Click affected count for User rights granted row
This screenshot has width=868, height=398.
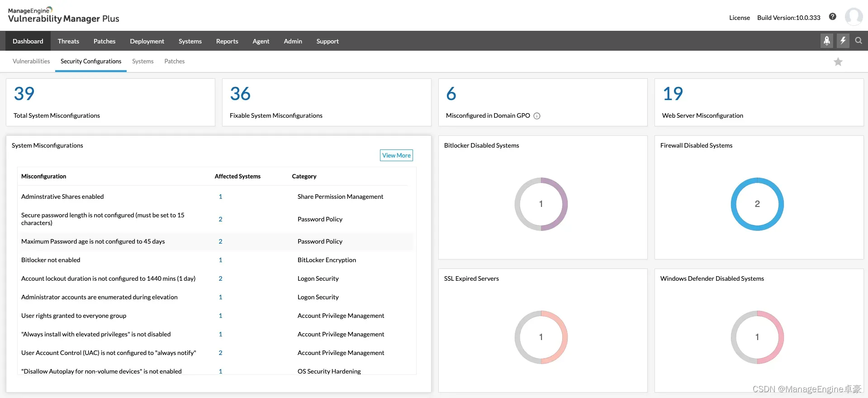(220, 316)
